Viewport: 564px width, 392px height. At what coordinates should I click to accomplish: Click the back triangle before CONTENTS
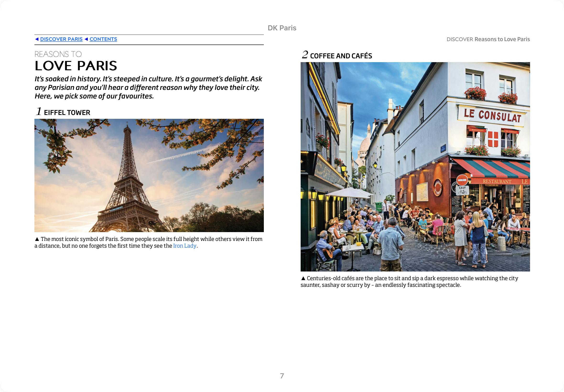(86, 39)
